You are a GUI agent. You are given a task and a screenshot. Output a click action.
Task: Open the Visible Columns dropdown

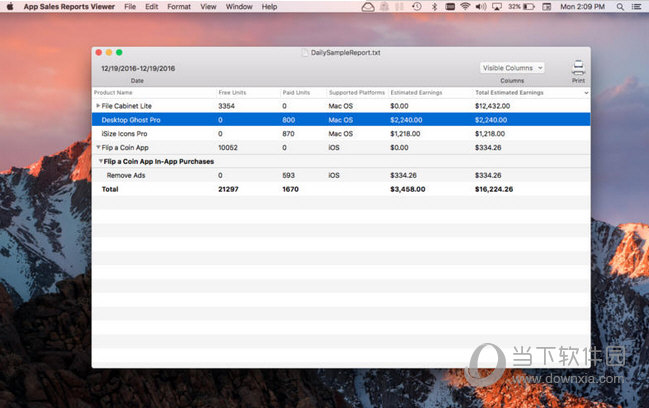point(512,68)
